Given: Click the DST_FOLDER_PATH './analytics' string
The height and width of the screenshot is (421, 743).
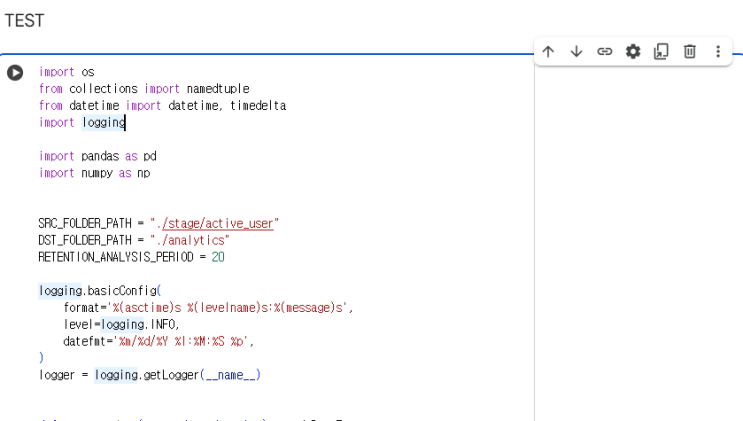Looking at the screenshot, I should click(x=190, y=240).
